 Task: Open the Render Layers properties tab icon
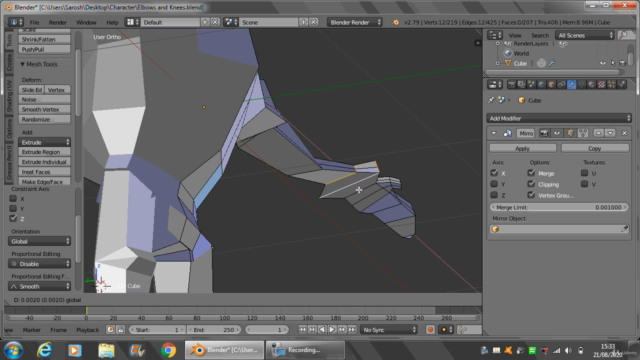click(x=521, y=84)
